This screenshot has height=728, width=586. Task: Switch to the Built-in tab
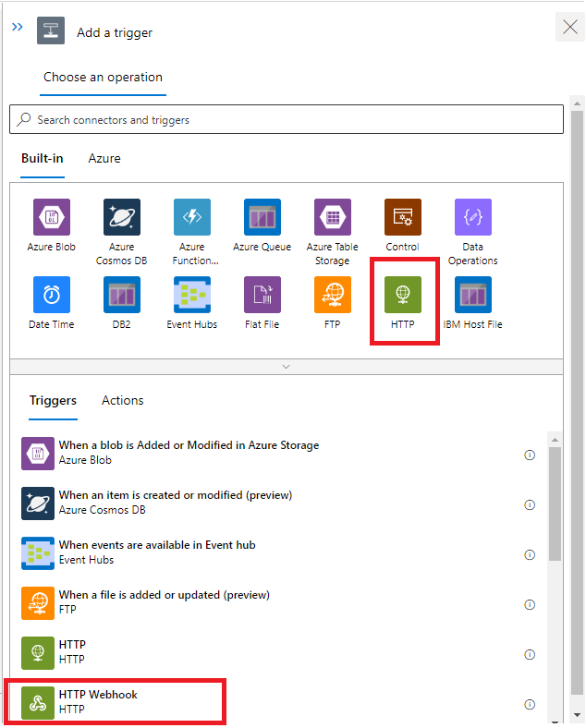pyautogui.click(x=43, y=159)
